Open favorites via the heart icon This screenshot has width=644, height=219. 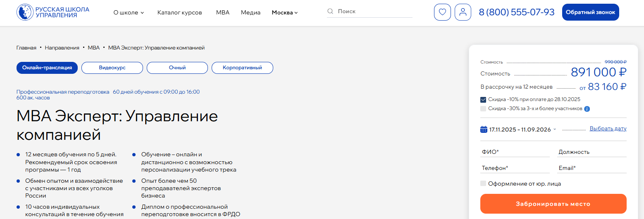442,12
